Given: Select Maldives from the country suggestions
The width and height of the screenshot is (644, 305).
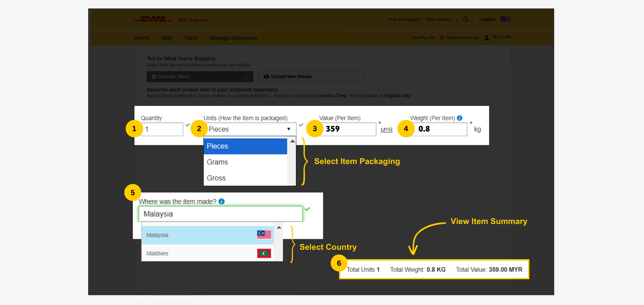Looking at the screenshot, I should click(x=208, y=253).
